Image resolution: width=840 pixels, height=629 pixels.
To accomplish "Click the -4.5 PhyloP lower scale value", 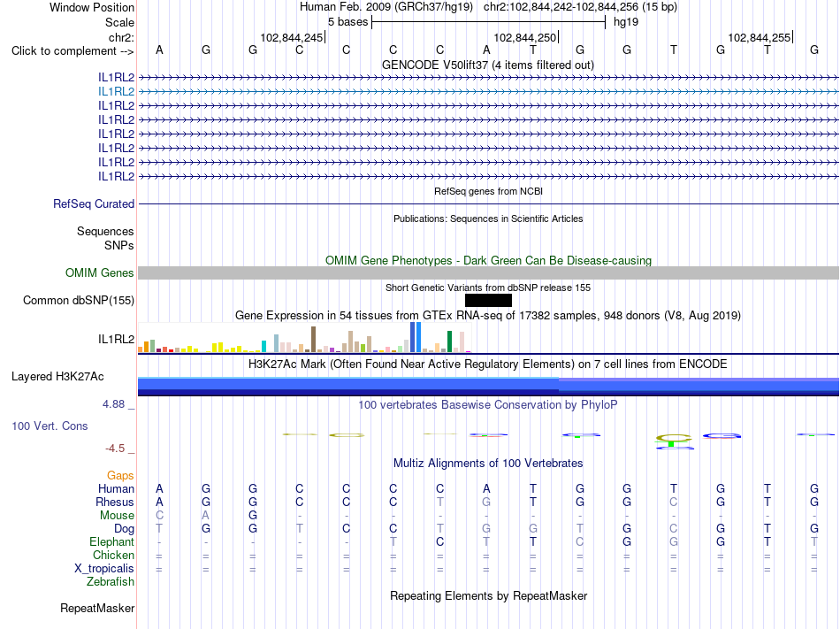I will point(115,449).
